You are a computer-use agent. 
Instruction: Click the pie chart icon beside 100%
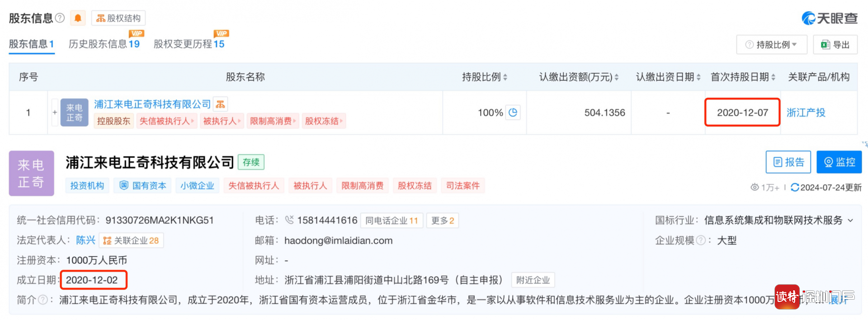point(513,112)
